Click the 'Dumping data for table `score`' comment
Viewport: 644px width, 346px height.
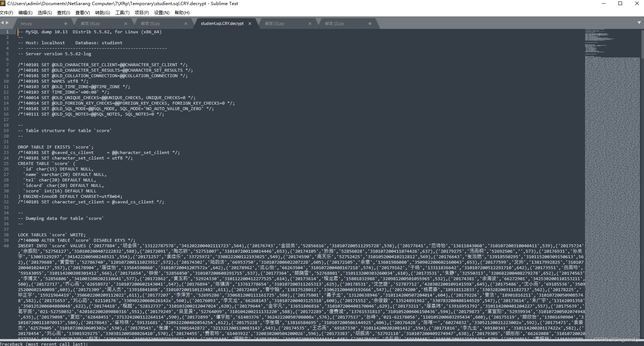[61, 218]
